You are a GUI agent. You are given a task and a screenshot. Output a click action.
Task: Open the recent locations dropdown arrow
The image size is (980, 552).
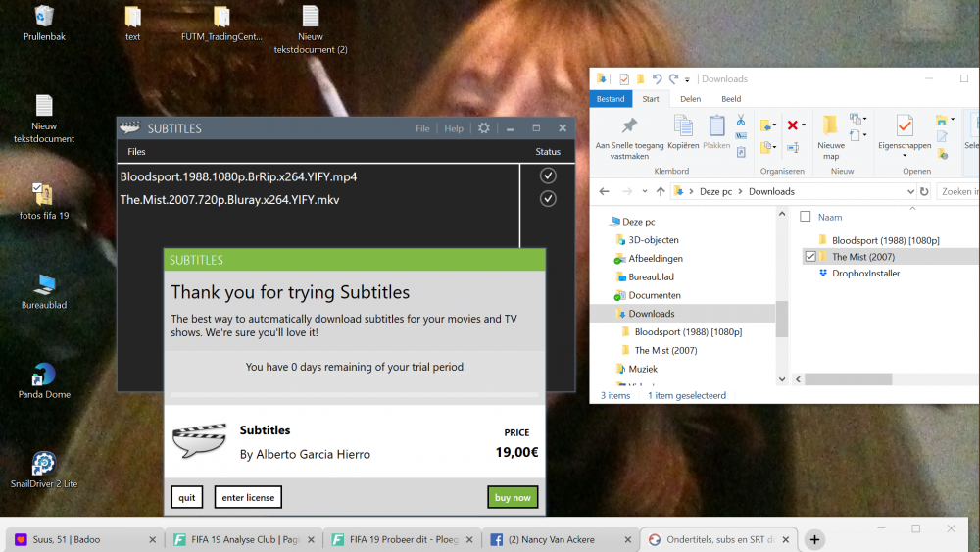pyautogui.click(x=643, y=191)
